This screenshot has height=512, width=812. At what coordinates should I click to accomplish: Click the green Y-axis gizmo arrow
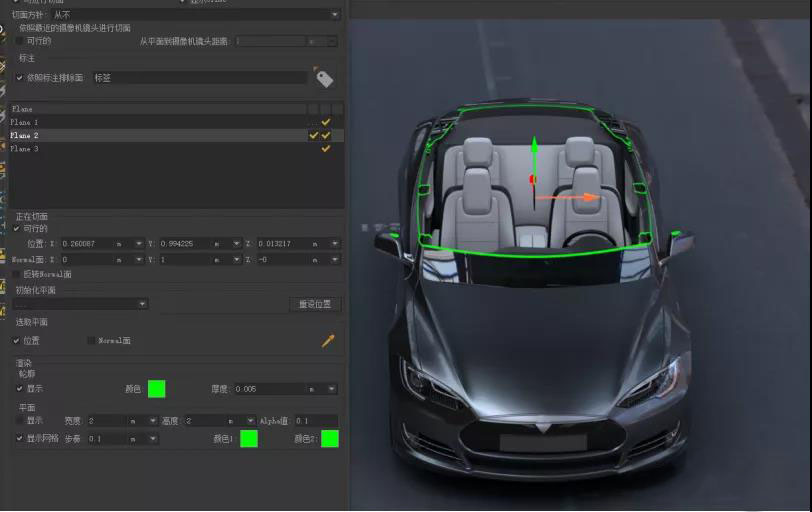tap(534, 148)
